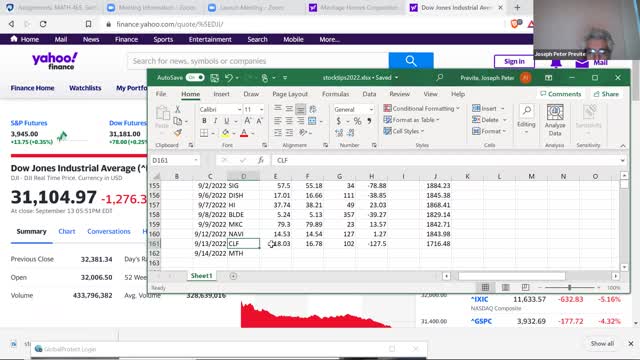Click the Touch/Mouse Mode icon
The height and width of the screenshot is (360, 640).
point(264,78)
